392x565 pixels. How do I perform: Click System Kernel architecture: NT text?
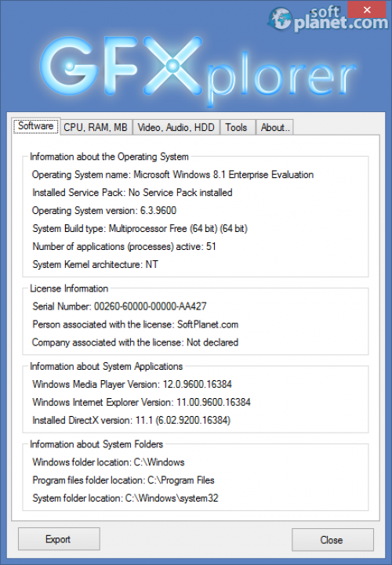pyautogui.click(x=95, y=265)
